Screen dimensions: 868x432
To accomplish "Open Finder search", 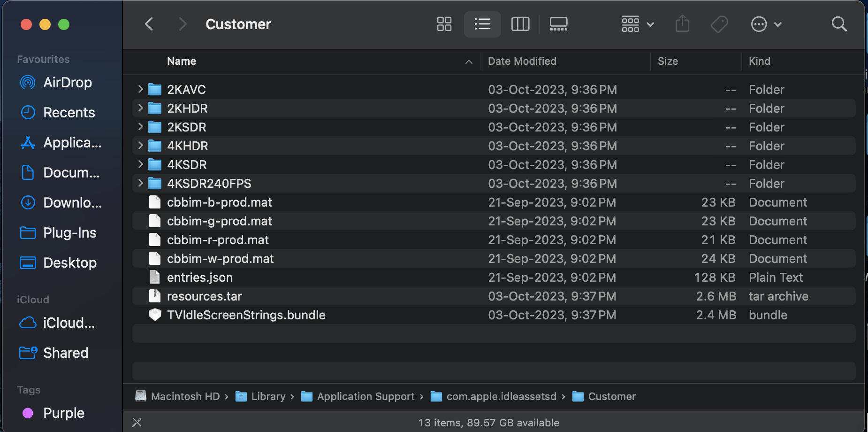I will pos(839,24).
